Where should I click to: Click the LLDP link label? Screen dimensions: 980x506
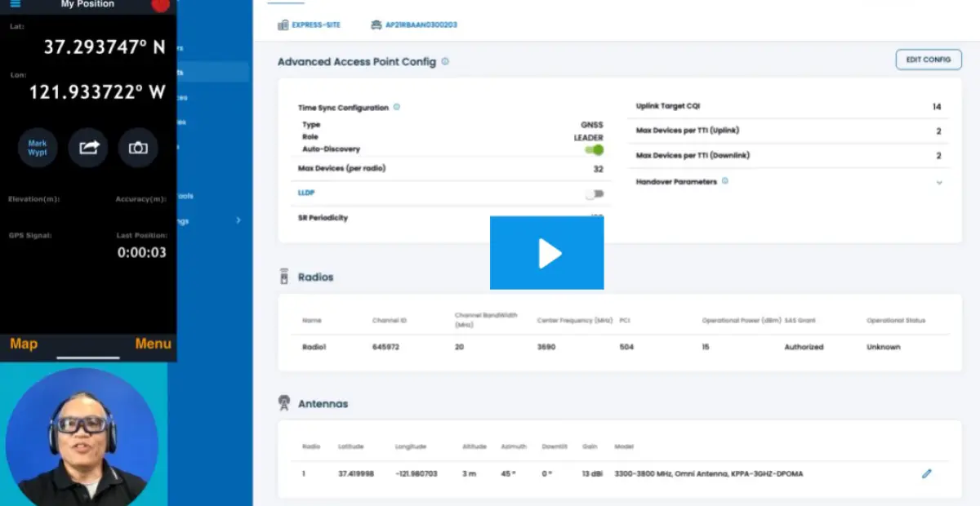[306, 193]
